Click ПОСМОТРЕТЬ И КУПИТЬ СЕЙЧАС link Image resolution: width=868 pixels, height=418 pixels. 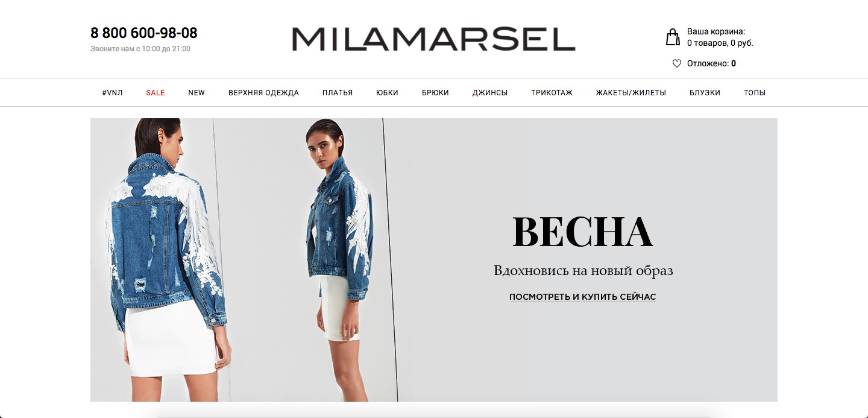(x=582, y=297)
